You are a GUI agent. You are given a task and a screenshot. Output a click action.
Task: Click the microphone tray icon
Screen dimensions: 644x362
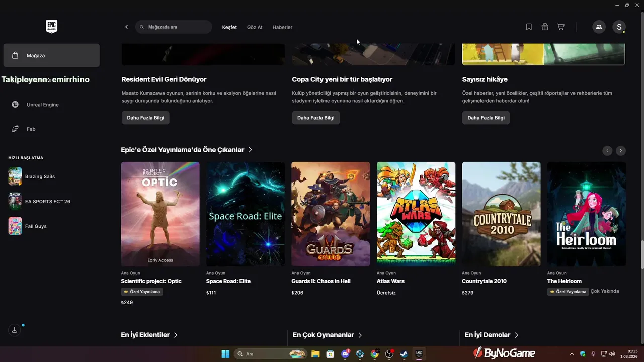(593, 354)
